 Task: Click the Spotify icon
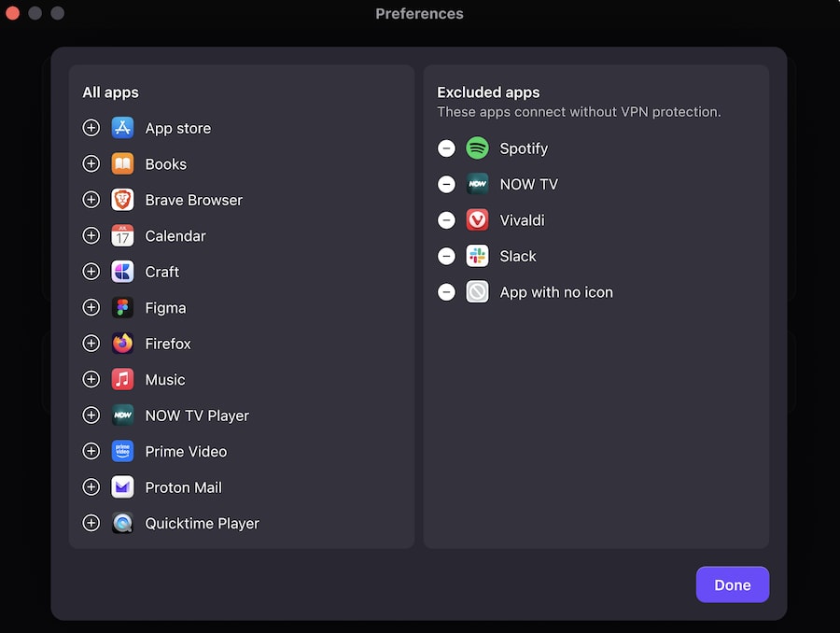477,148
